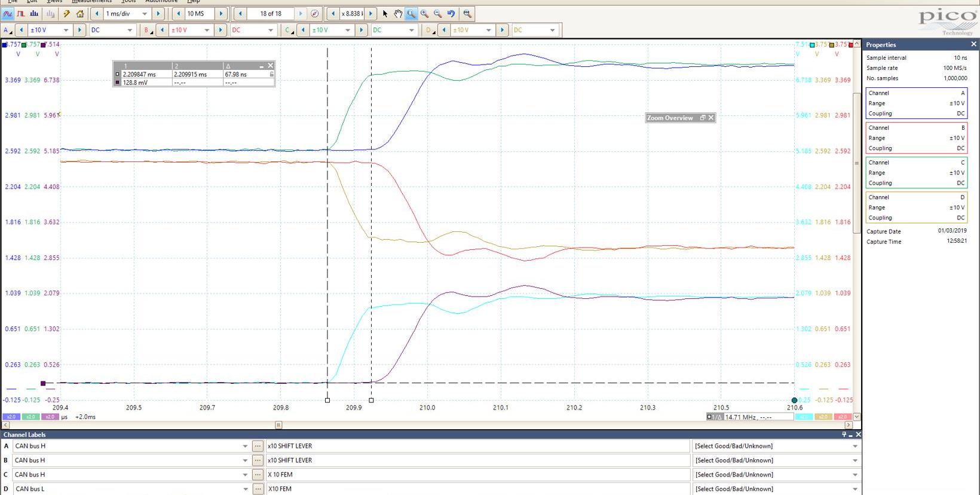Close the Channel Labels panel
This screenshot has height=495, width=980.
(858, 435)
